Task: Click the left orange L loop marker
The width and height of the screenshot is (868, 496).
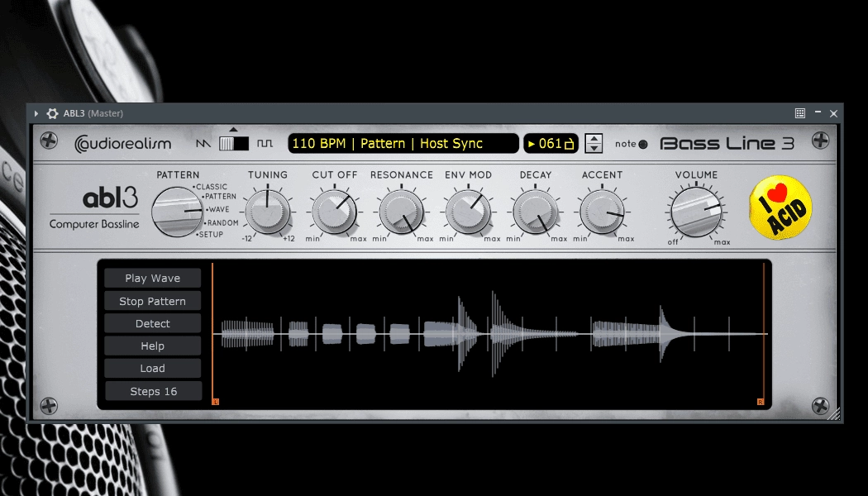Action: [x=215, y=401]
